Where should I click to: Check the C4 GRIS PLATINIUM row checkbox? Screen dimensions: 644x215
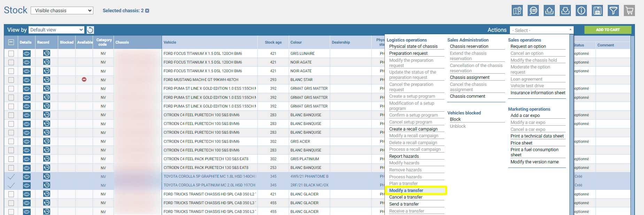click(11, 159)
